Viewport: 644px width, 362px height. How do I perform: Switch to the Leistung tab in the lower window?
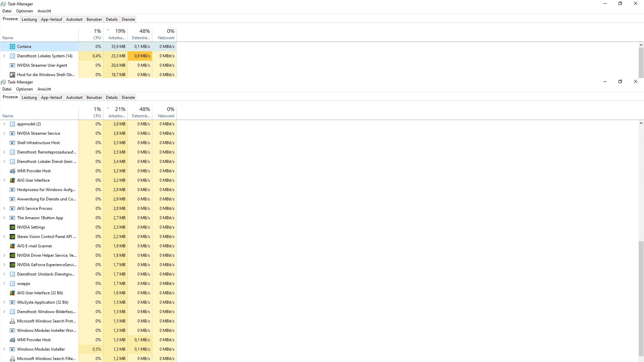pyautogui.click(x=29, y=98)
